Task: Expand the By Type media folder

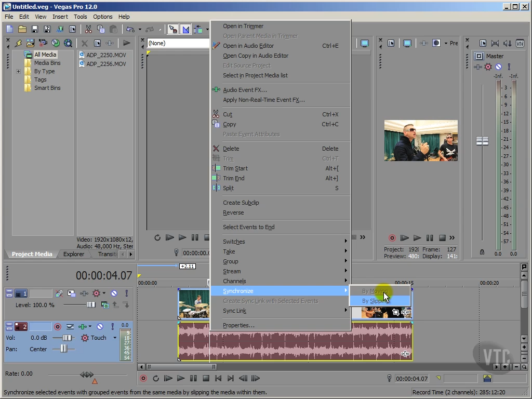Action: coord(18,71)
